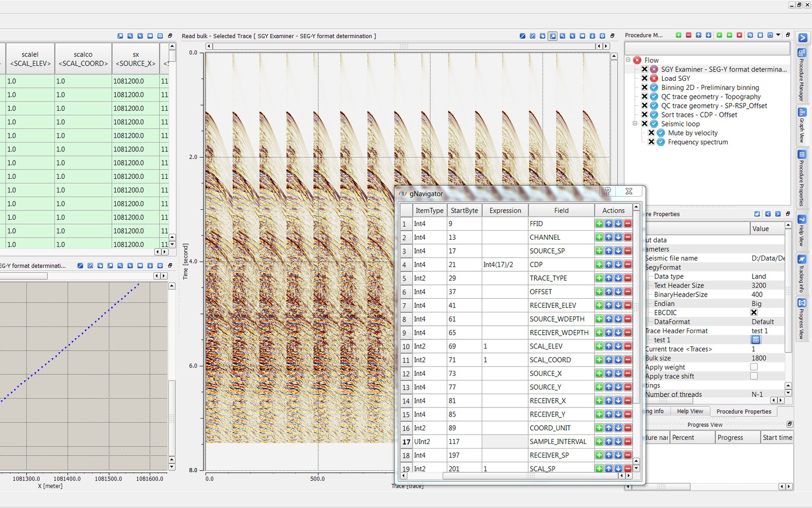Open the DataFormat Default value dropdown
The height and width of the screenshot is (508, 812).
tap(767, 322)
